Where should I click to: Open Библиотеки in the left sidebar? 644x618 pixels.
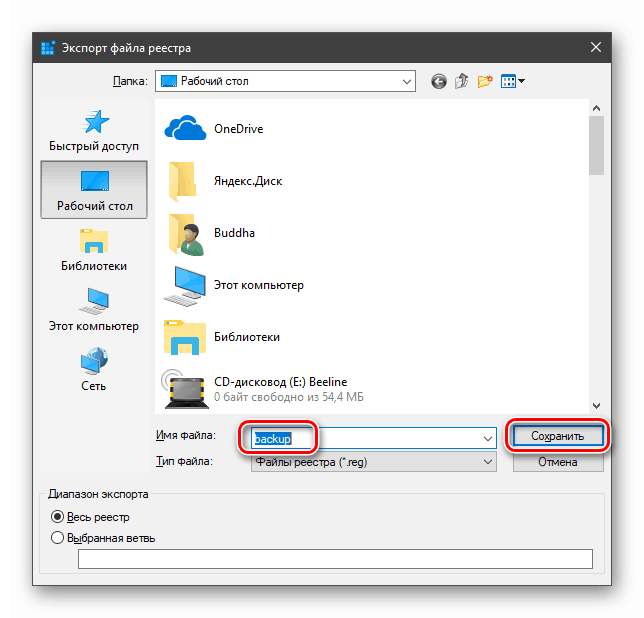(94, 250)
